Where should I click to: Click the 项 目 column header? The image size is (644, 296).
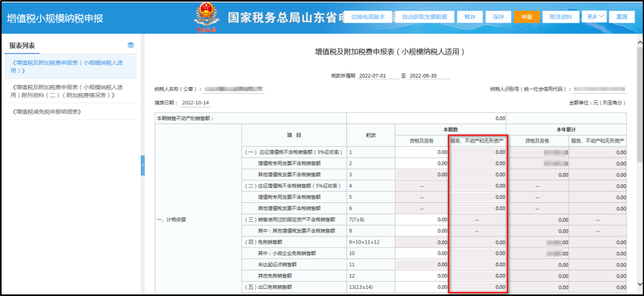click(x=294, y=135)
